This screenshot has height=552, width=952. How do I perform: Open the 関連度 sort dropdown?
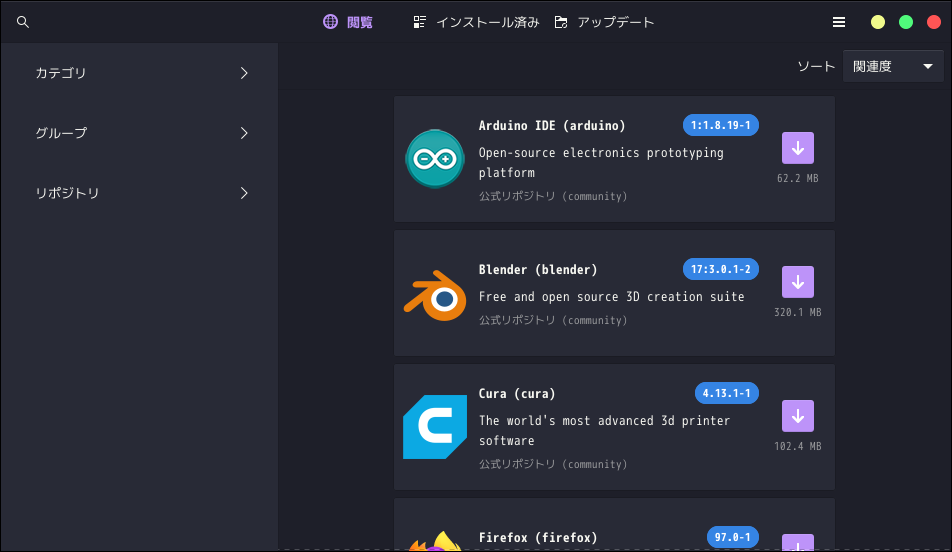pyautogui.click(x=892, y=66)
